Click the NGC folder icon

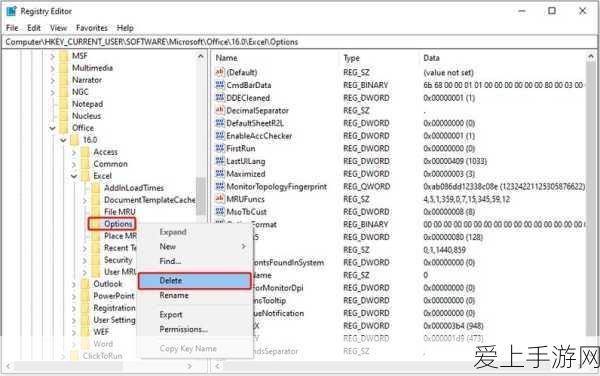(x=64, y=92)
